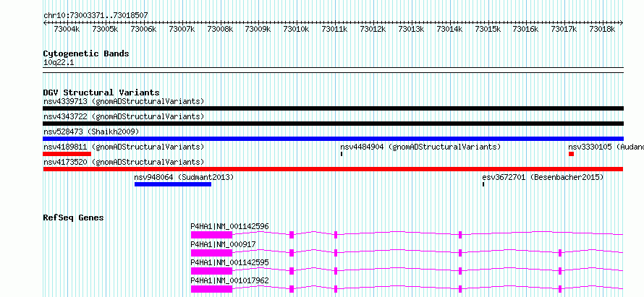Select the large magenta exon of NM_001142596
The width and height of the screenshot is (644, 297).
[211, 235]
